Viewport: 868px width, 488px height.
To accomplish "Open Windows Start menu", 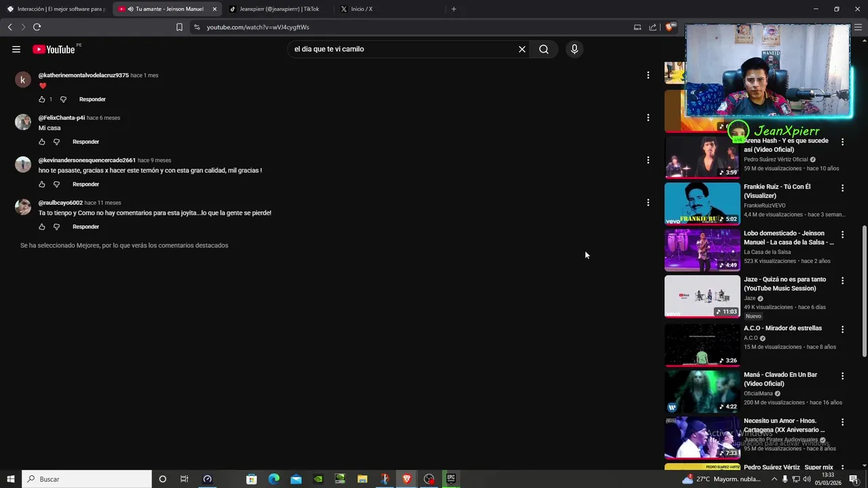I will (11, 479).
